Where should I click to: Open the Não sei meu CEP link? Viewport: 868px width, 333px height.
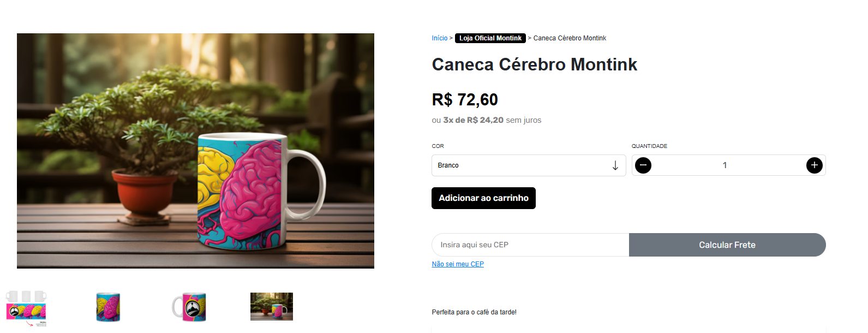point(458,264)
